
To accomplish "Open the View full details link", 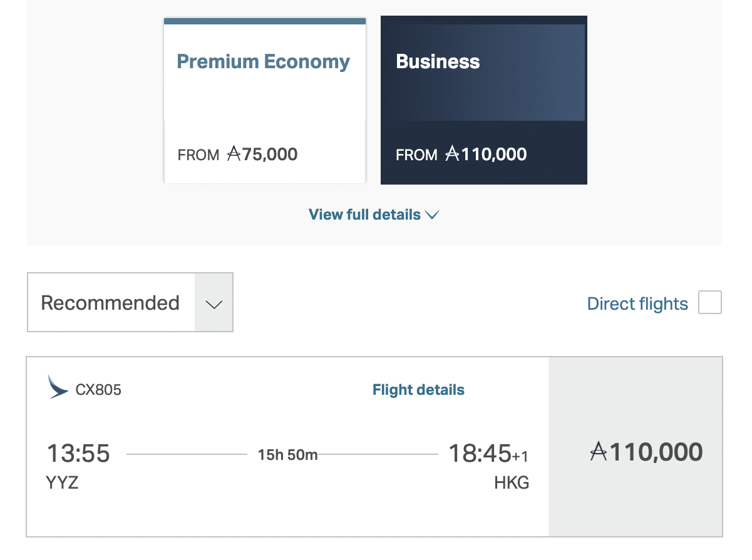I will 364,215.
